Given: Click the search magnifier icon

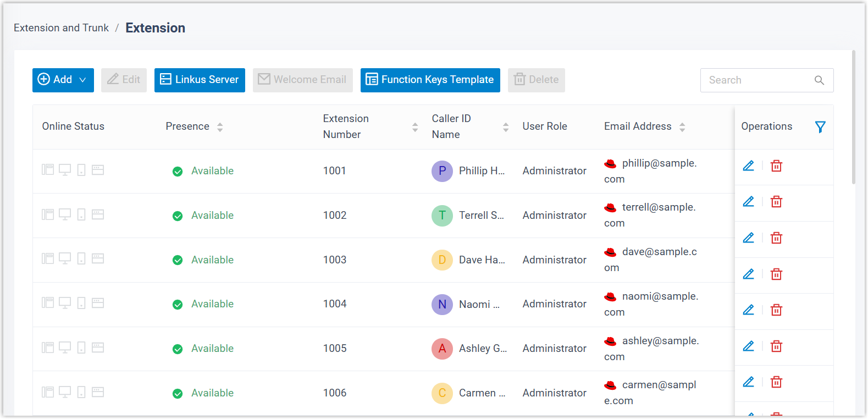Looking at the screenshot, I should 819,80.
